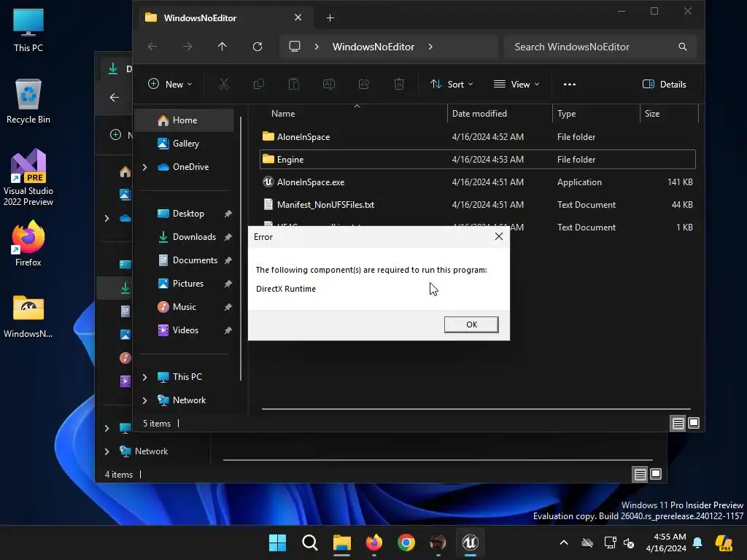Viewport: 747px width, 560px height.
Task: Open the View dropdown
Action: coord(516,85)
